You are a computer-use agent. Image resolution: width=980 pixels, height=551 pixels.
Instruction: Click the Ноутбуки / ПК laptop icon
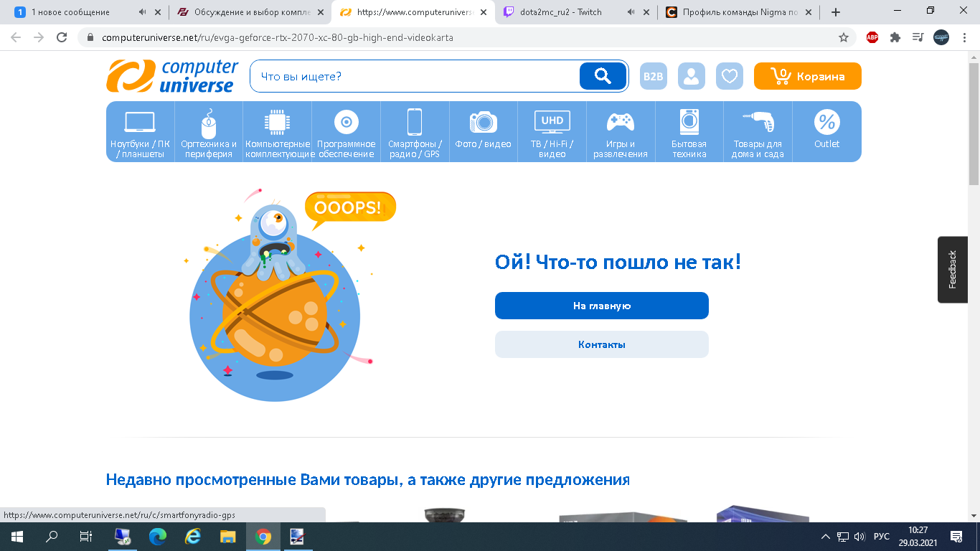(138, 122)
